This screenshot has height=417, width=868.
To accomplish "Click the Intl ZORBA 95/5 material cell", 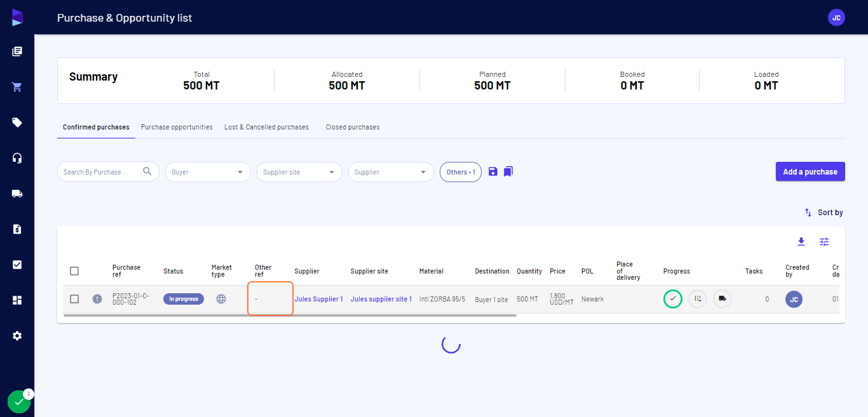I will coord(442,299).
